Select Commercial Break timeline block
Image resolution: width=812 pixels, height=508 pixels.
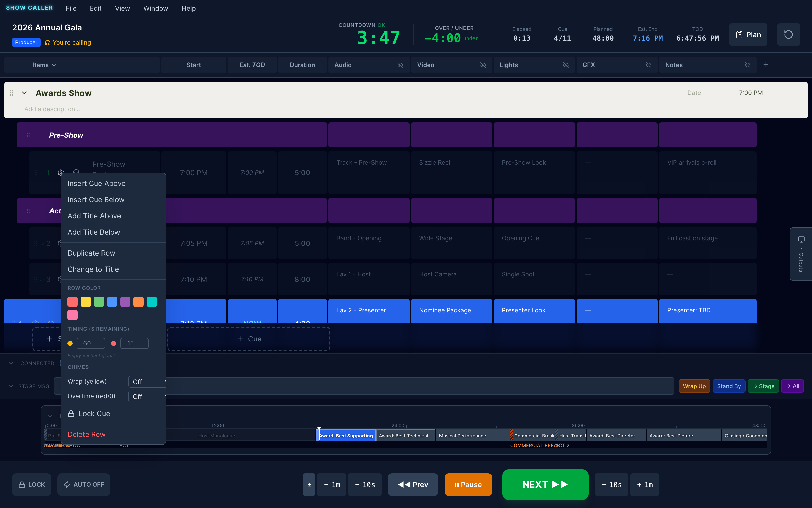[x=533, y=436]
